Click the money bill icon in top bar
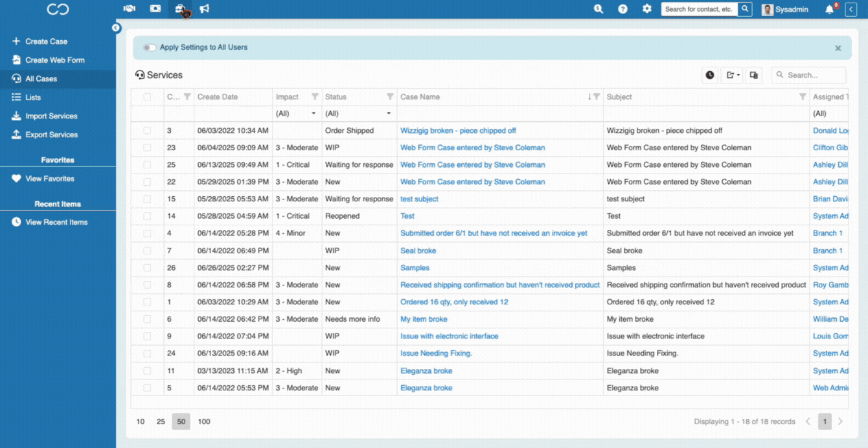Screen dimensions: 868x448 pyautogui.click(x=155, y=9)
